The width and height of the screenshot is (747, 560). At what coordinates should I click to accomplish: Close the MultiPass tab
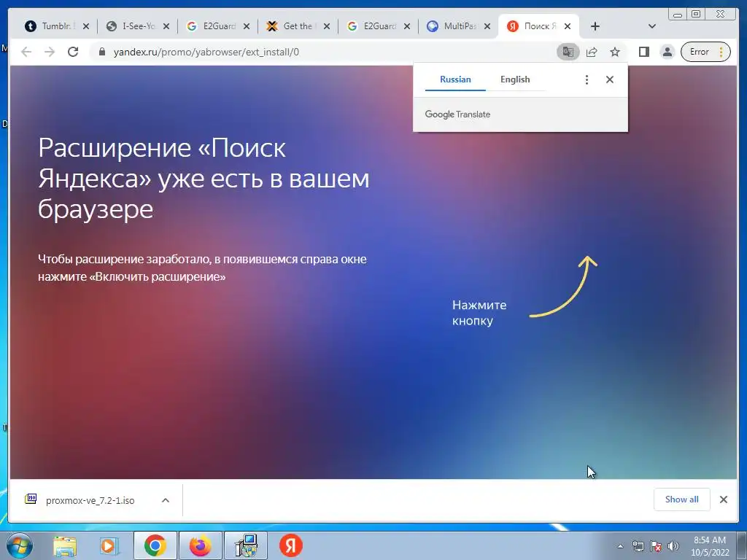(487, 27)
